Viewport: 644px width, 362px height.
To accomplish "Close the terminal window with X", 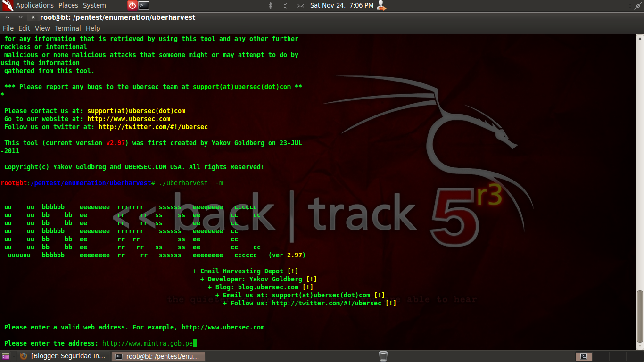I will (x=33, y=17).
